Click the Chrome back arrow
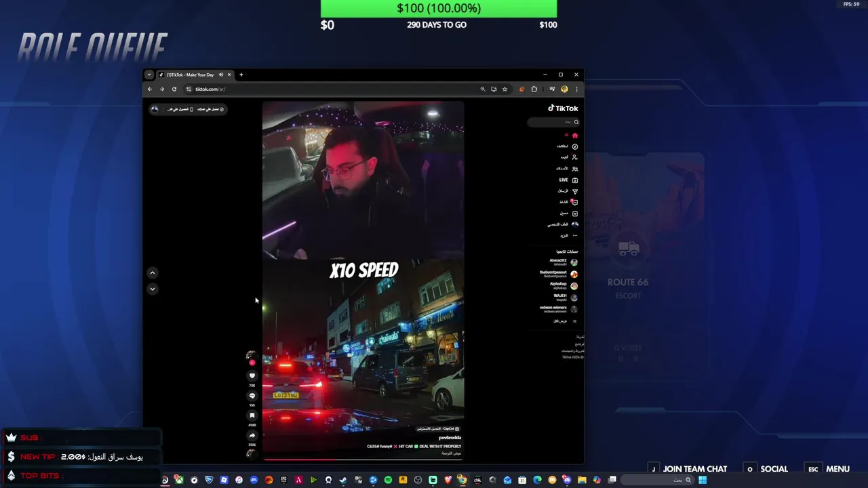The image size is (868, 488). point(150,89)
